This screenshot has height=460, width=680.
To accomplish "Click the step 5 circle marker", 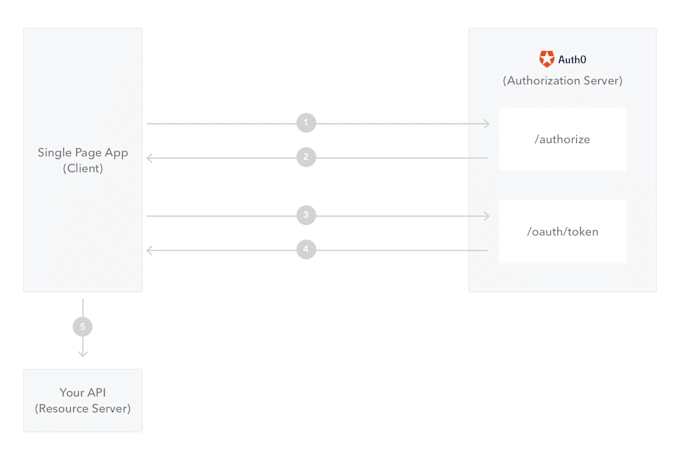I will [82, 326].
